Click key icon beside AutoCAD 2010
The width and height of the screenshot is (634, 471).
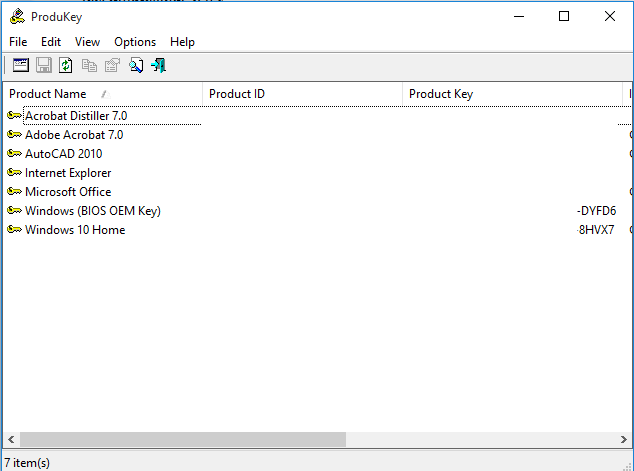(x=15, y=154)
